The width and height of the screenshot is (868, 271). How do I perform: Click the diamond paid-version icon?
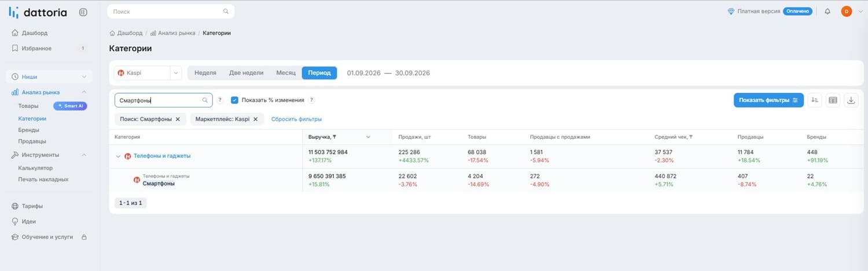pyautogui.click(x=731, y=11)
